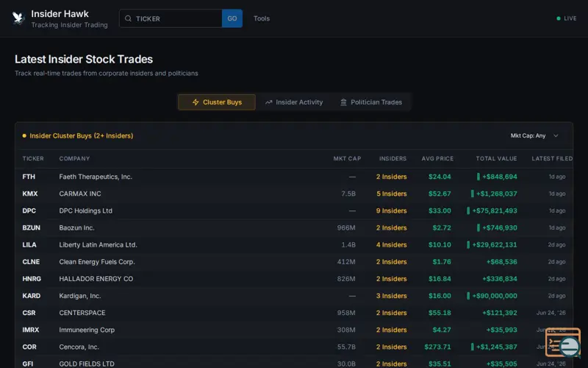Image resolution: width=588 pixels, height=368 pixels.
Task: Click average price $52.67 in KMX row
Action: [x=440, y=194]
